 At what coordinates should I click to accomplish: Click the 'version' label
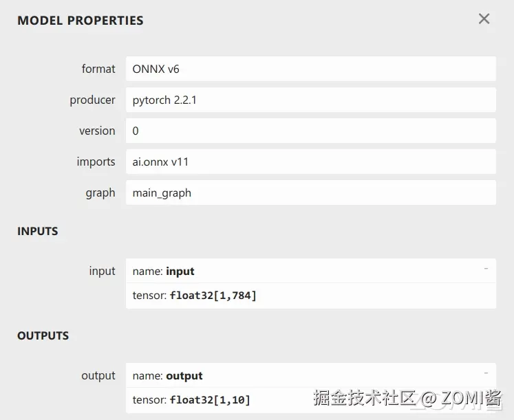click(97, 131)
